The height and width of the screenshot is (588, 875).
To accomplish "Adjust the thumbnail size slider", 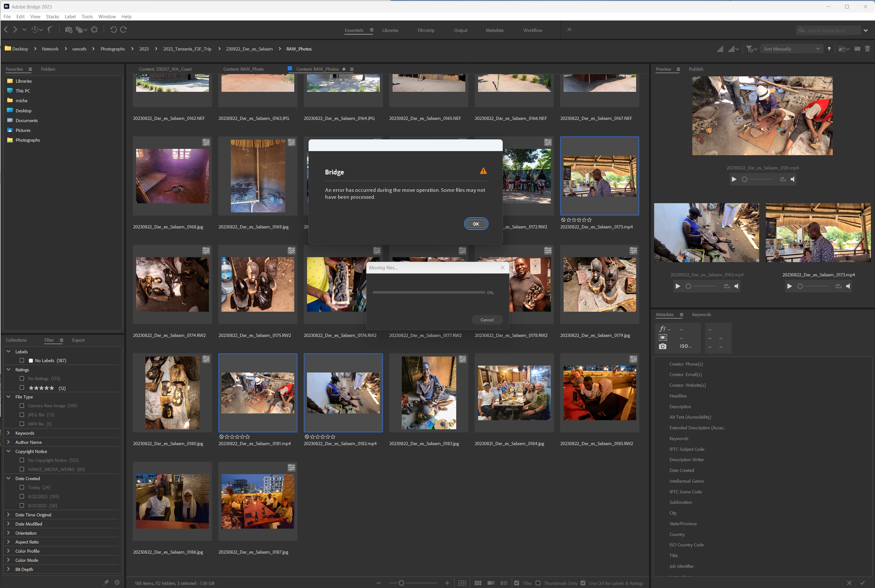I will [401, 583].
